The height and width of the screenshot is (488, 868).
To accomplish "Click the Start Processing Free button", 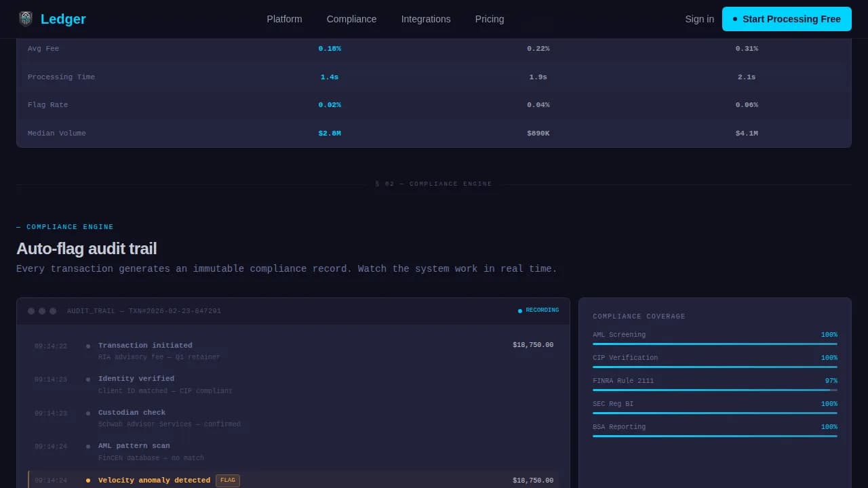I will pyautogui.click(x=787, y=19).
